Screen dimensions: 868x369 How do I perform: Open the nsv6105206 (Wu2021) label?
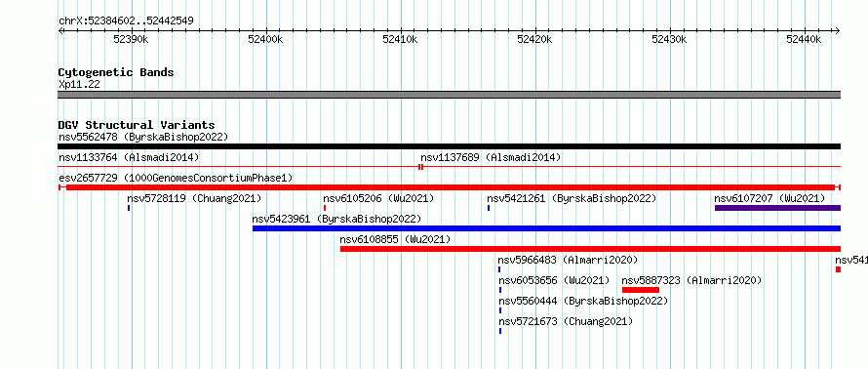click(x=378, y=198)
